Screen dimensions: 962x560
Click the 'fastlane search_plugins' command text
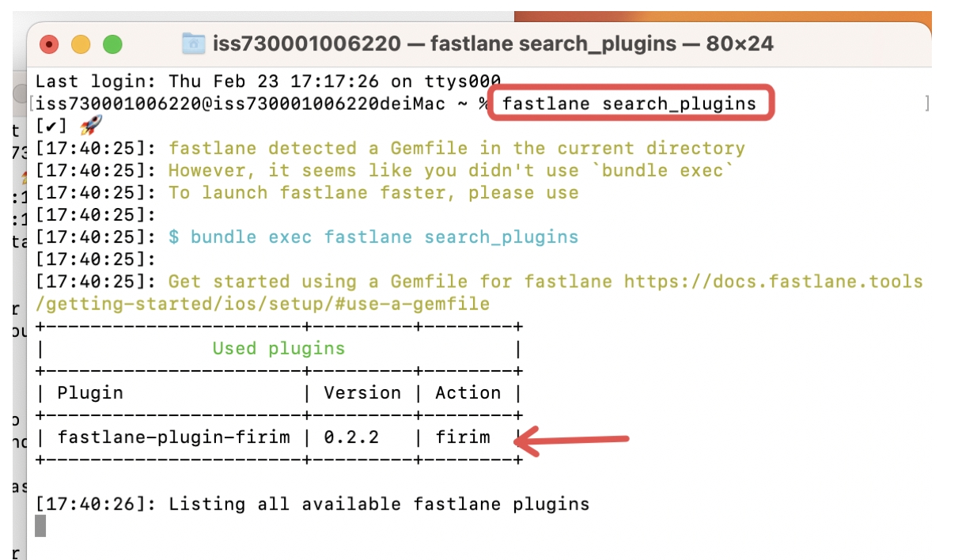tap(629, 104)
